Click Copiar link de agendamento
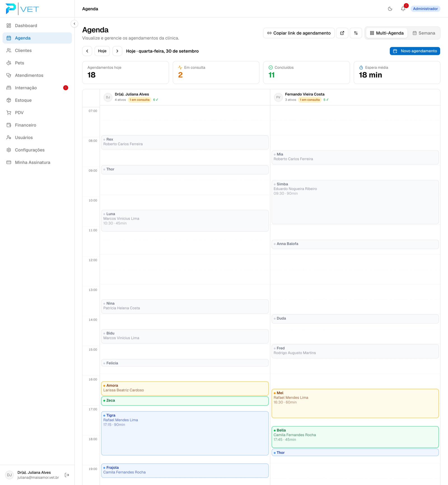 coord(299,33)
